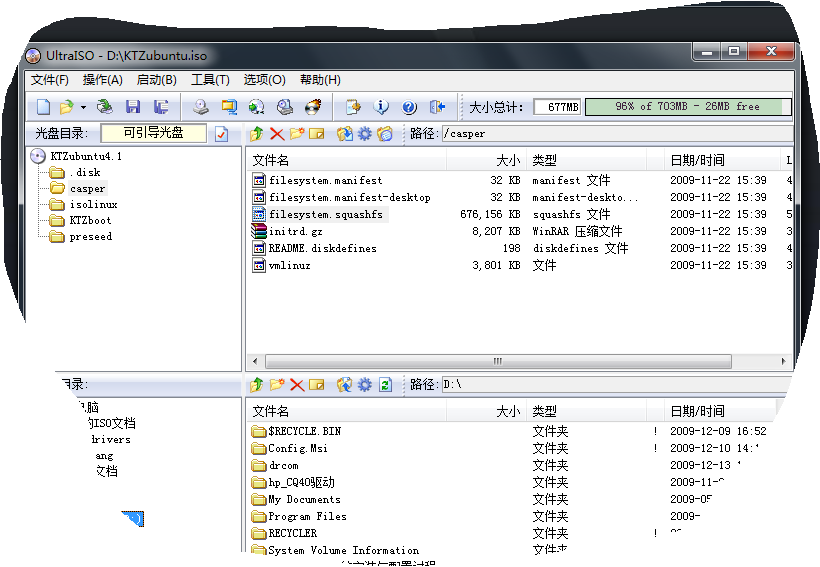Click the Add files toolbar icon
Viewport: 820px width, 567px height.
point(353,107)
